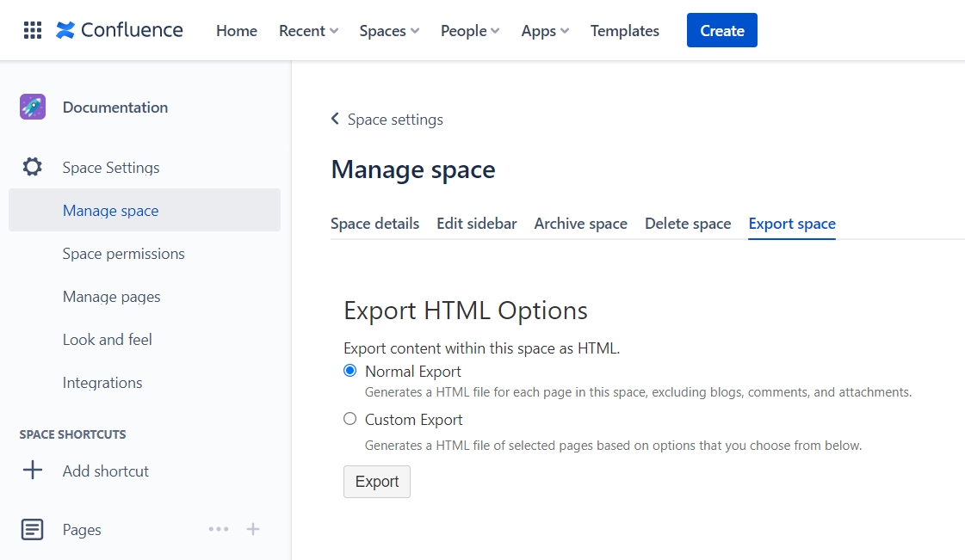
Task: Open the Space Settings gear icon
Action: (x=32, y=167)
